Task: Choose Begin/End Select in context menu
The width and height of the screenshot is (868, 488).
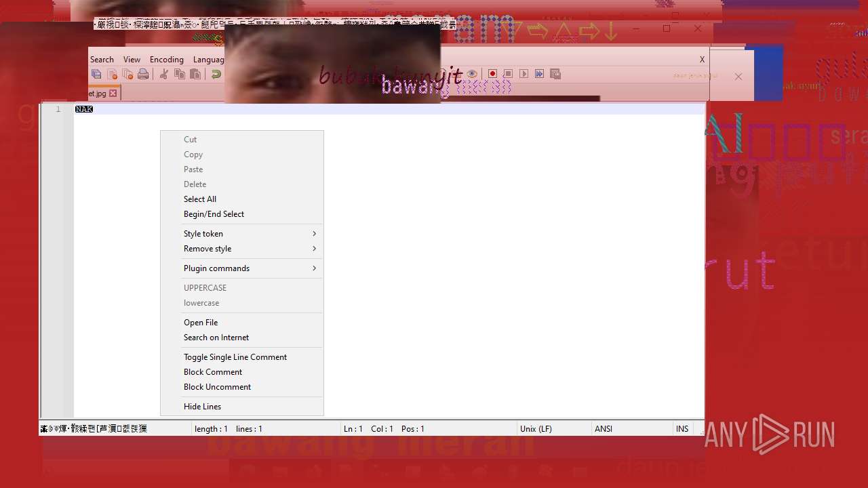Action: 242,214
